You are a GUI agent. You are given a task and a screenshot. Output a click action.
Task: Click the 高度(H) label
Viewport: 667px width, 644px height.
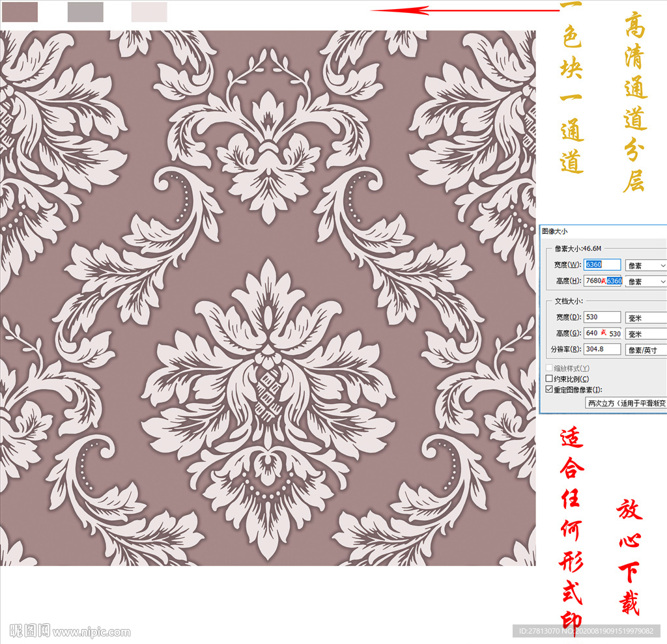[x=569, y=281]
